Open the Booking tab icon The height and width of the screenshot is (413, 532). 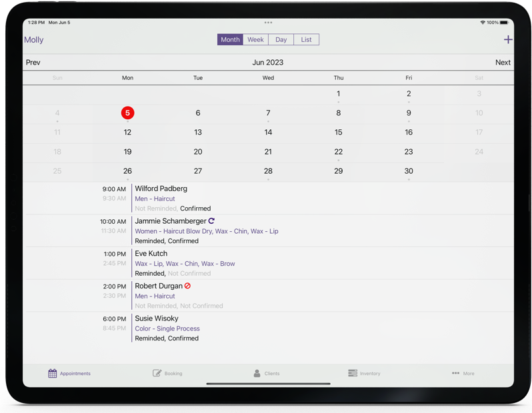[157, 373]
